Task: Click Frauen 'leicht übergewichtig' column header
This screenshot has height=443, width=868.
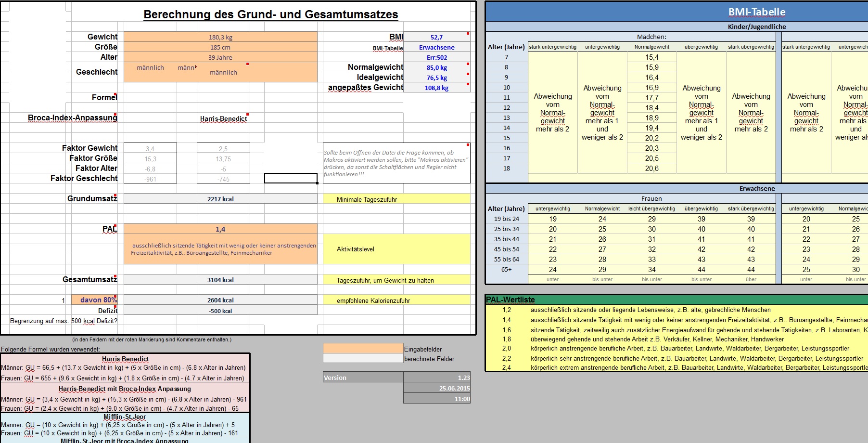Action: point(651,208)
